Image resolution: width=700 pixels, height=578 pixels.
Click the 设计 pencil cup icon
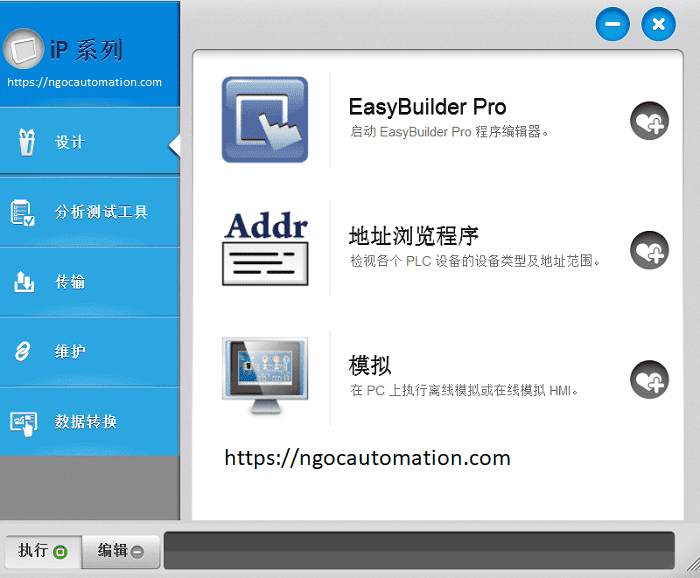coord(27,142)
